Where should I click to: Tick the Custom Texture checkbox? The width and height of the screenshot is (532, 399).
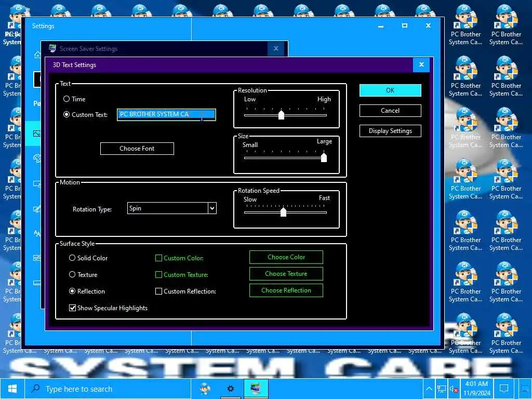point(158,274)
